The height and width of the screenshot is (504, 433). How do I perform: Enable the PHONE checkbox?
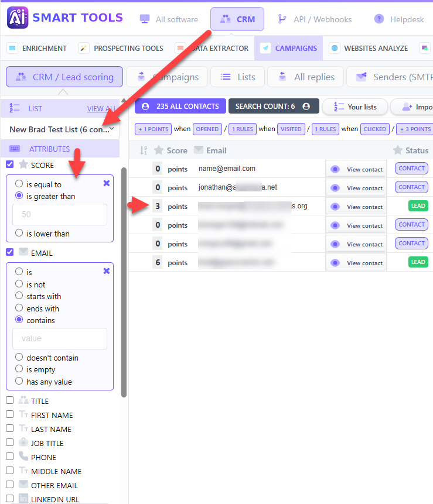coord(9,457)
